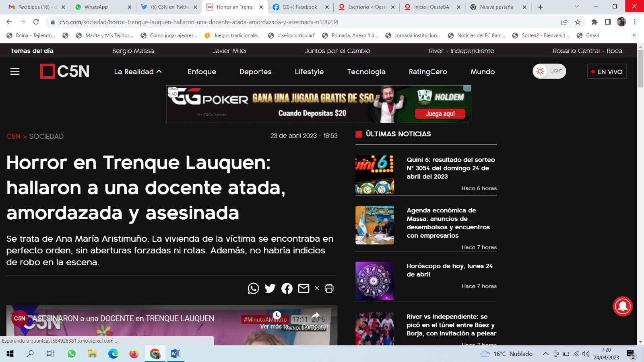Share article on Twitter icon
The width and height of the screenshot is (644, 362).
click(x=270, y=288)
